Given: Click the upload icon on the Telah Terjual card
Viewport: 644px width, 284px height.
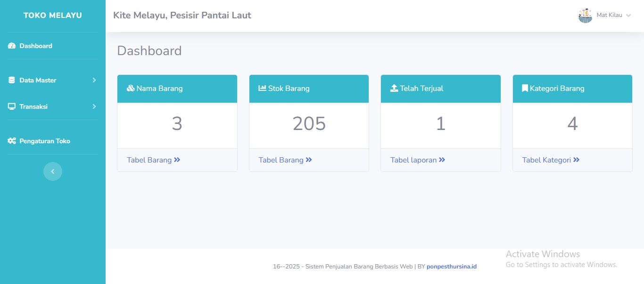Looking at the screenshot, I should (394, 88).
